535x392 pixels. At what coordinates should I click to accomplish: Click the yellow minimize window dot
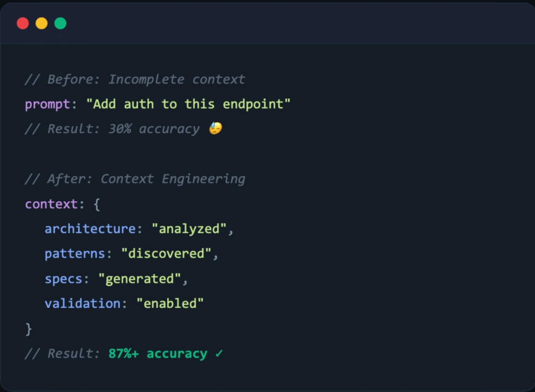(41, 24)
